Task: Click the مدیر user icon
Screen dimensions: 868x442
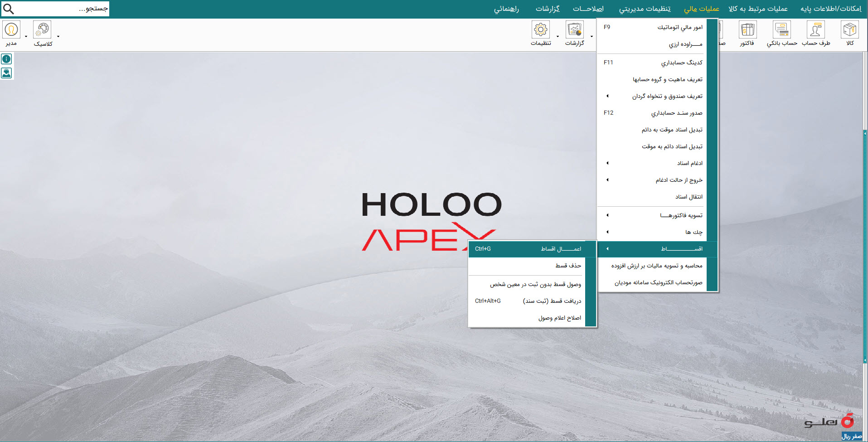Action: (x=11, y=30)
